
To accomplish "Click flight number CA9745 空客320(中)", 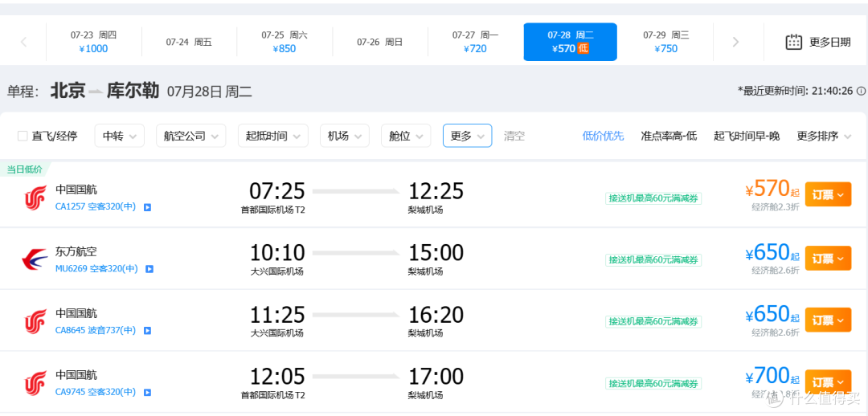I will 95,393.
